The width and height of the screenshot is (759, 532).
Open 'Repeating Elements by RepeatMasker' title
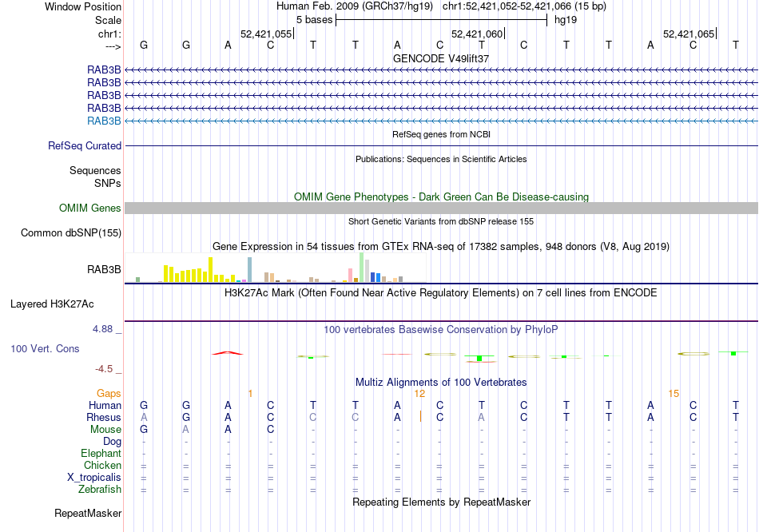441,502
